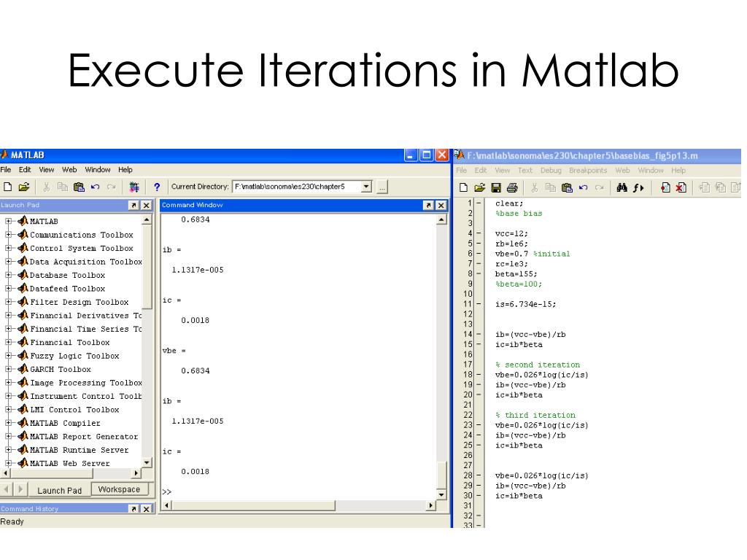747x560 pixels.
Task: Toggle breakpoint dash on line 28
Action: pyautogui.click(x=479, y=475)
